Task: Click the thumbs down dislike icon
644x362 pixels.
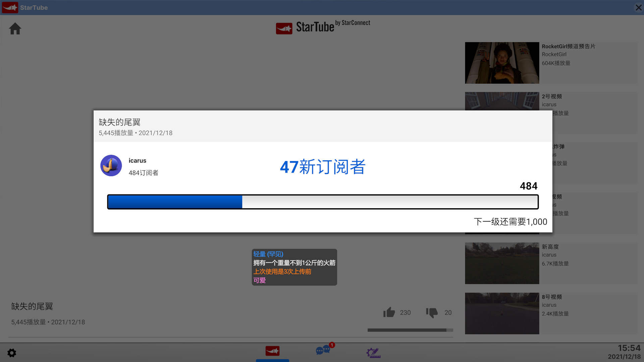Action: [x=432, y=312]
